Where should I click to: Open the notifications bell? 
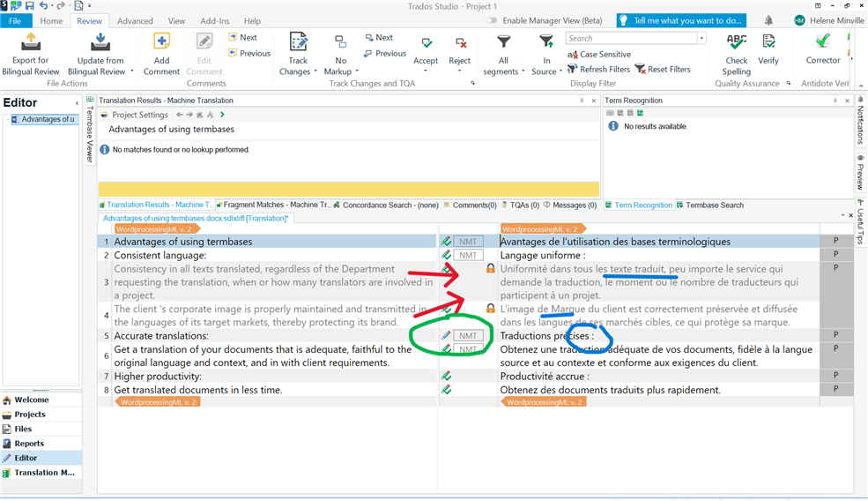768,20
